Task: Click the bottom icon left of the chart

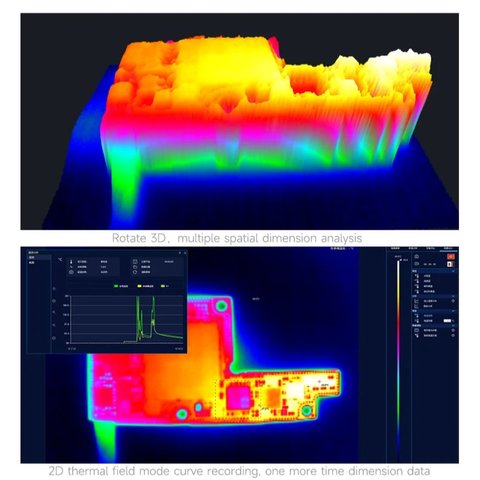Action: pyautogui.click(x=54, y=338)
